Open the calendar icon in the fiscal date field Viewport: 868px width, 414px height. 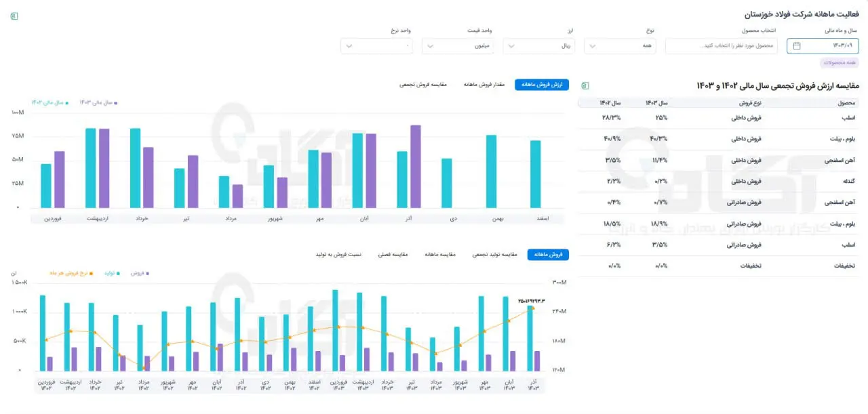(x=797, y=46)
